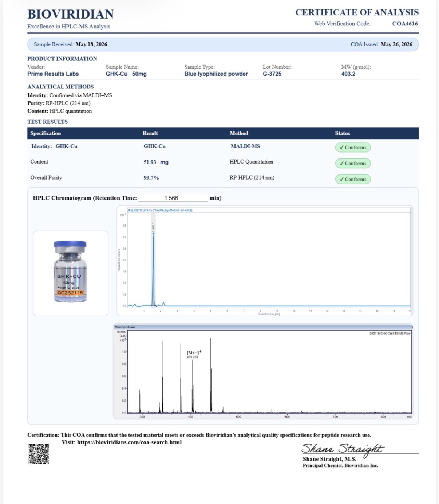Click the GHK-Cu vial product photo
The width and height of the screenshot is (439, 504).
click(x=70, y=271)
